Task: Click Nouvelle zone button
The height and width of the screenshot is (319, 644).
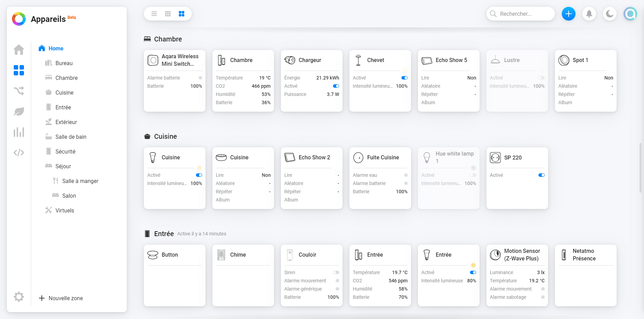Action: (x=61, y=298)
